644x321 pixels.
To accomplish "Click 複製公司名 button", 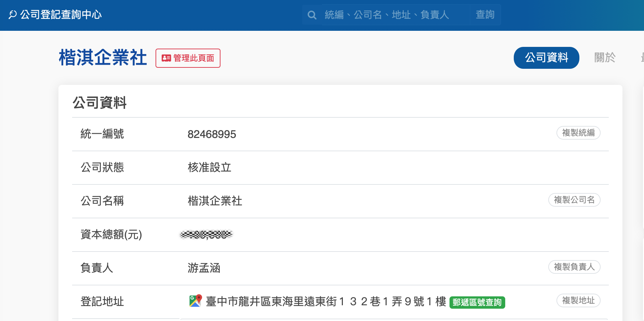I will tap(574, 200).
